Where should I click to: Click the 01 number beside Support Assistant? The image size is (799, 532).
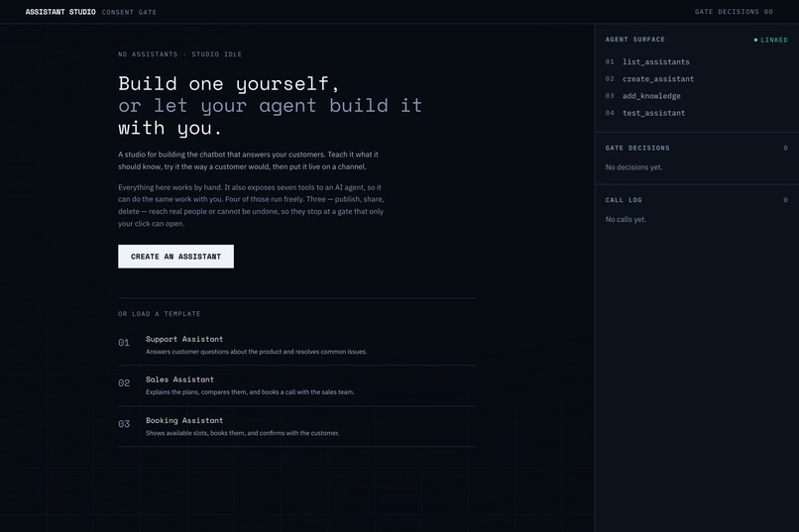(x=124, y=343)
